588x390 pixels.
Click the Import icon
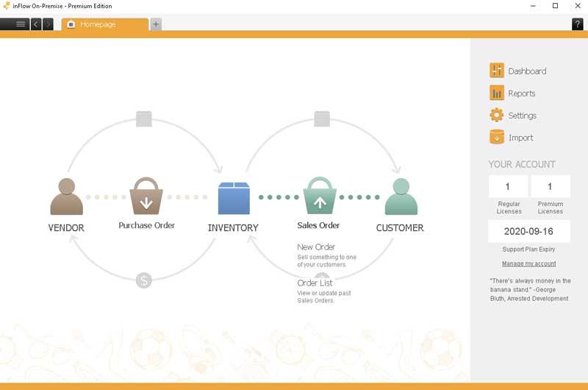point(497,137)
